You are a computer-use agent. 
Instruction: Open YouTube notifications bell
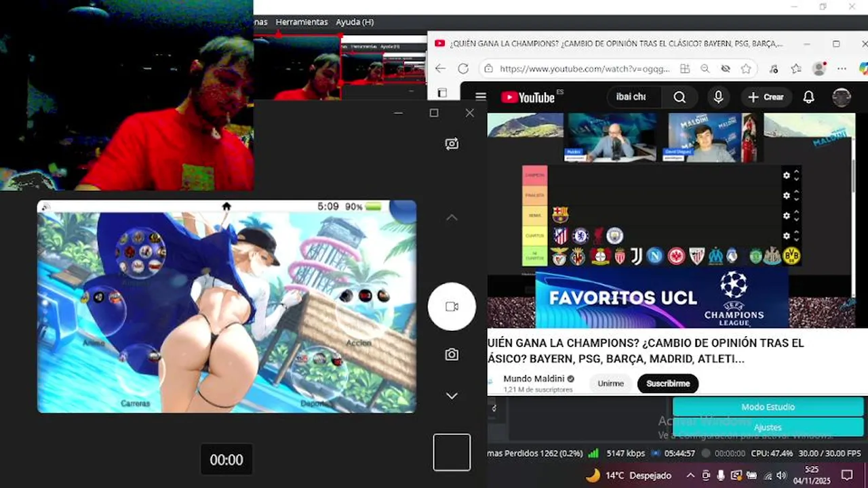coord(808,97)
